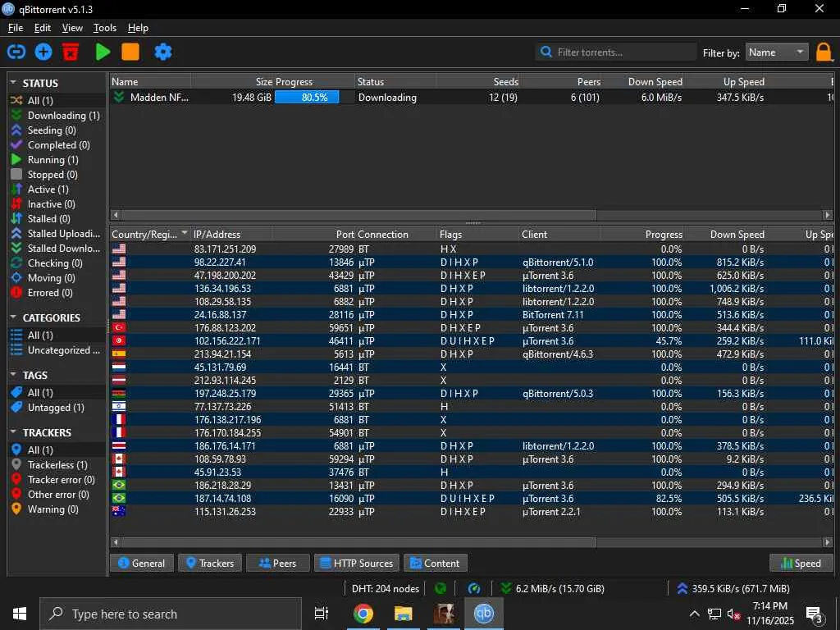Open the File menu
This screenshot has width=840, height=630.
pos(16,28)
